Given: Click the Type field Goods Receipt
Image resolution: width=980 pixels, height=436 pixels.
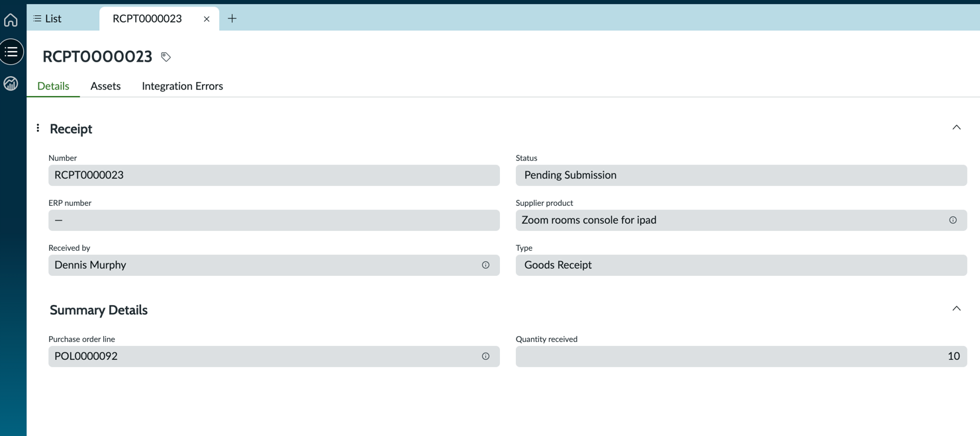Looking at the screenshot, I should pyautogui.click(x=741, y=265).
